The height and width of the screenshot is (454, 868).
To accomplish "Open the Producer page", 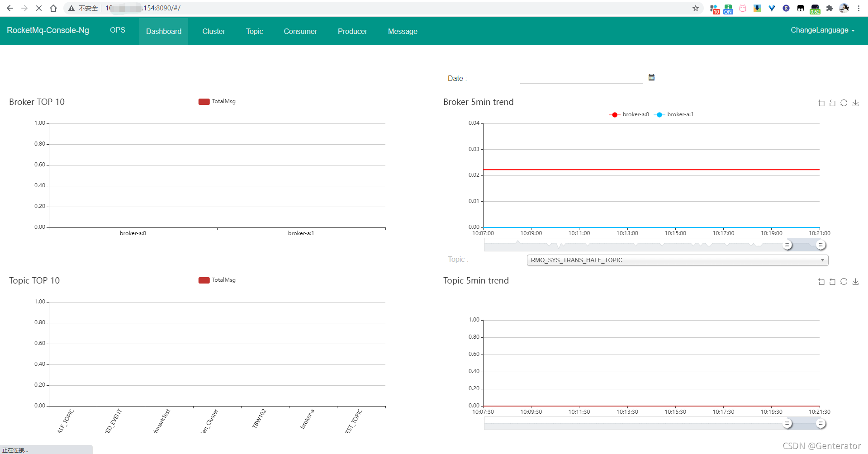I will pyautogui.click(x=352, y=31).
